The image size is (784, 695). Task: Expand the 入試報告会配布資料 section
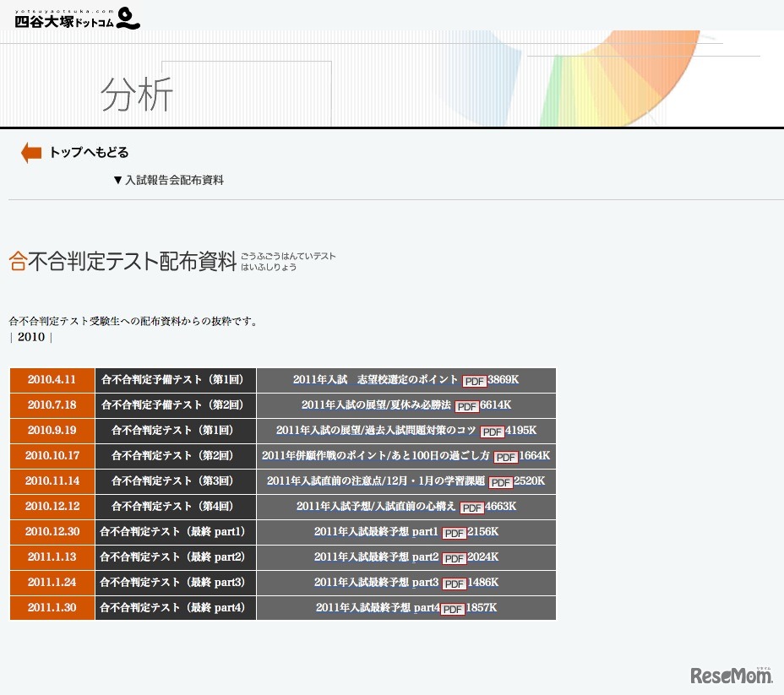168,179
